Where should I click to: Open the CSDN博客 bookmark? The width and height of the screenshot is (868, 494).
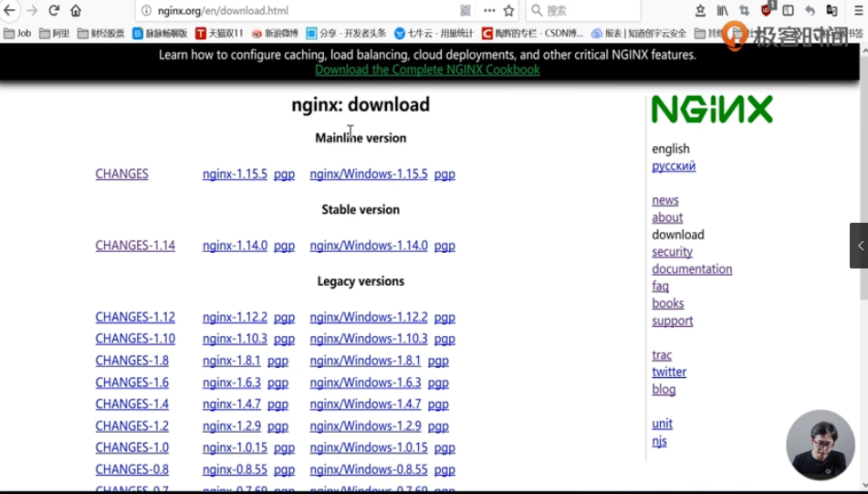point(532,33)
